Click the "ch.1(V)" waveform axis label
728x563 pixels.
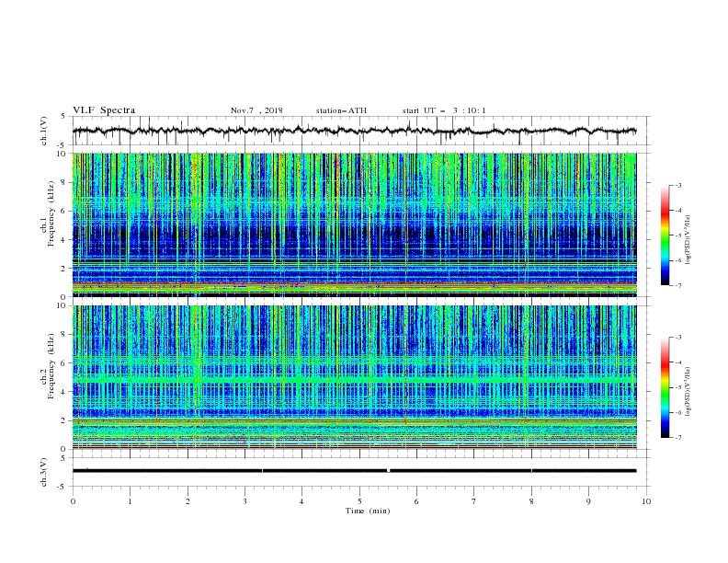click(44, 131)
